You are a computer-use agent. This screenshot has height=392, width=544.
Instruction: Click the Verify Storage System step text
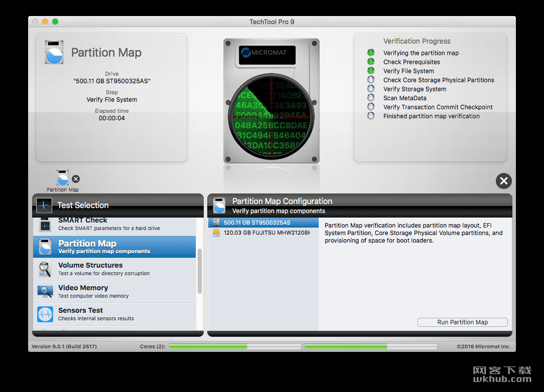(415, 89)
